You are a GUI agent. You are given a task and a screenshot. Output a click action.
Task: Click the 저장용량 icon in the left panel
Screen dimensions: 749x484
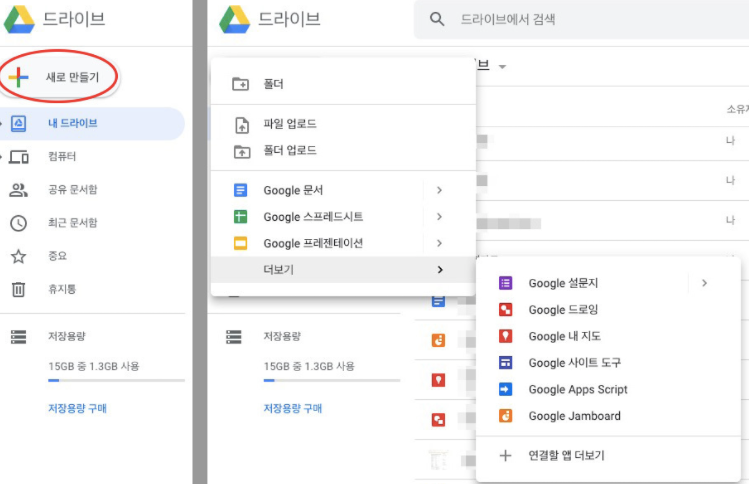(19, 337)
